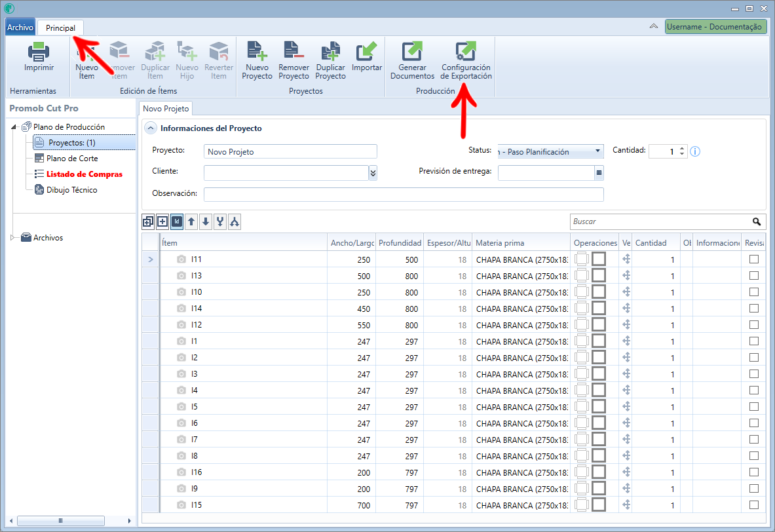Enable the checkbox for row I15
Viewport: 775px width, 532px height.
pyautogui.click(x=754, y=504)
